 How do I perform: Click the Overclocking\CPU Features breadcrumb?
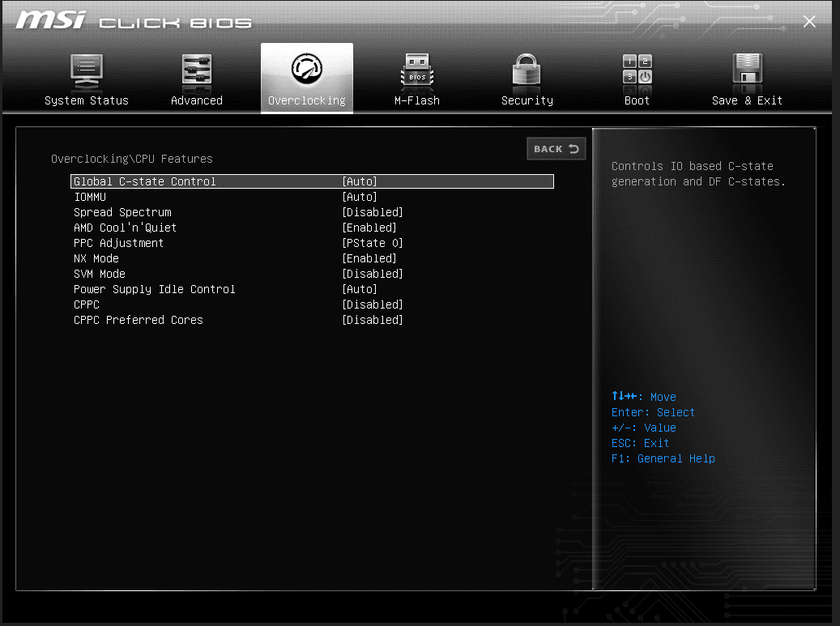click(x=132, y=159)
